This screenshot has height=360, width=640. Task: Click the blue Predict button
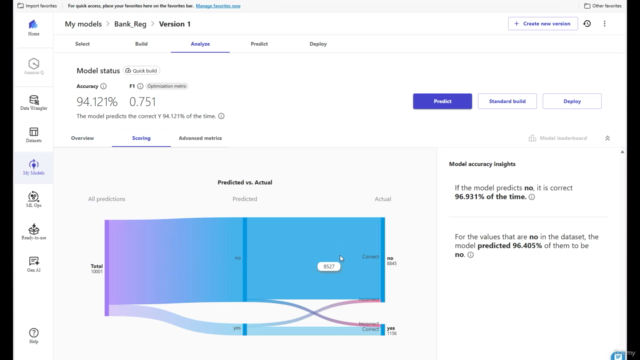coord(442,101)
